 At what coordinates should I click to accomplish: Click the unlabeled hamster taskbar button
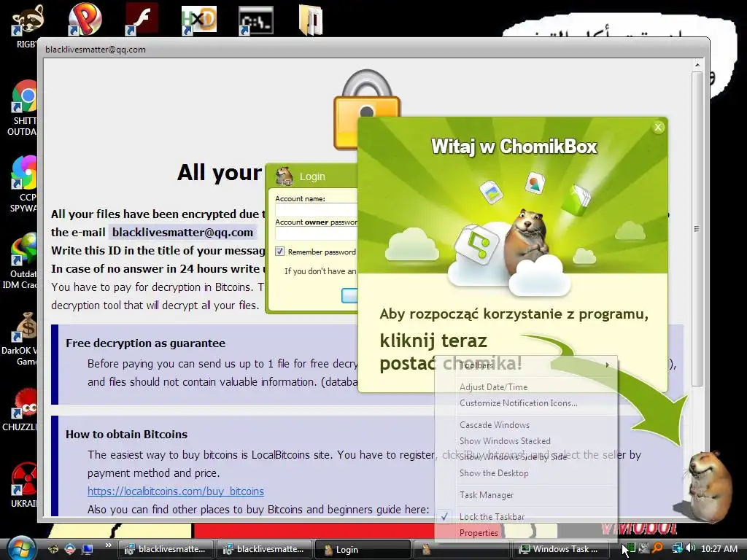[461, 549]
